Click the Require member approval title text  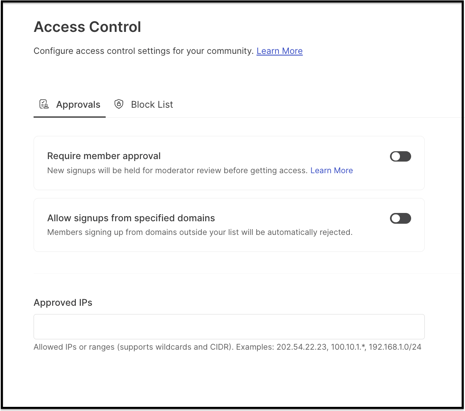[x=104, y=156]
